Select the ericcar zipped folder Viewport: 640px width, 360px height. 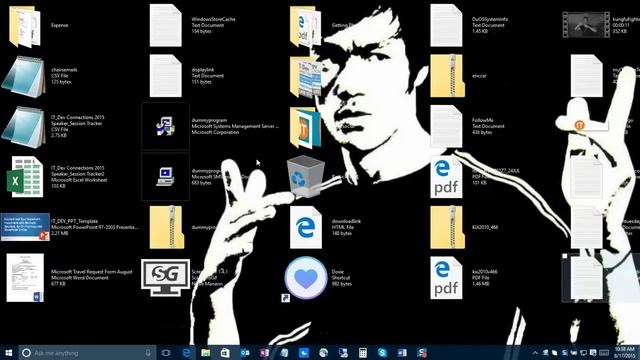coord(447,76)
